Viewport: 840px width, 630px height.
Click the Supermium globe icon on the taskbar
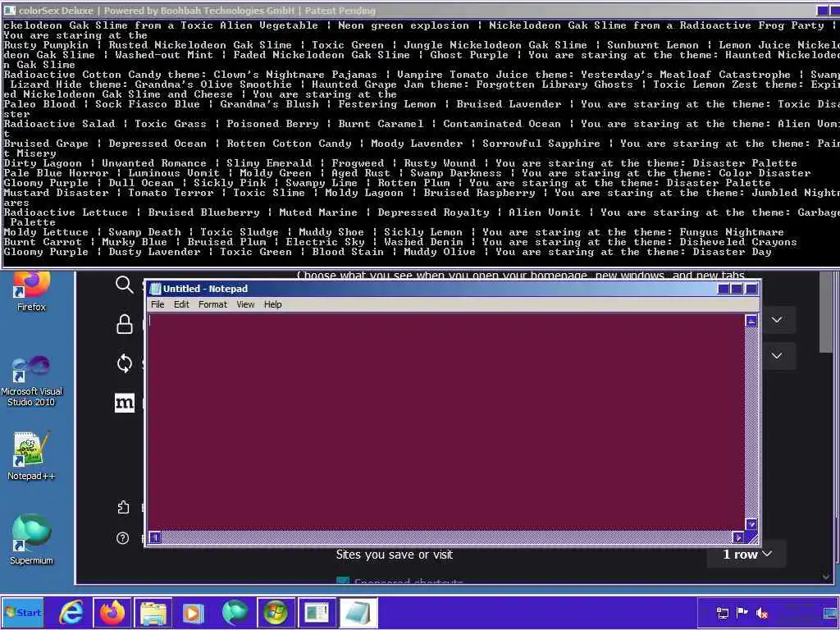[x=235, y=613]
